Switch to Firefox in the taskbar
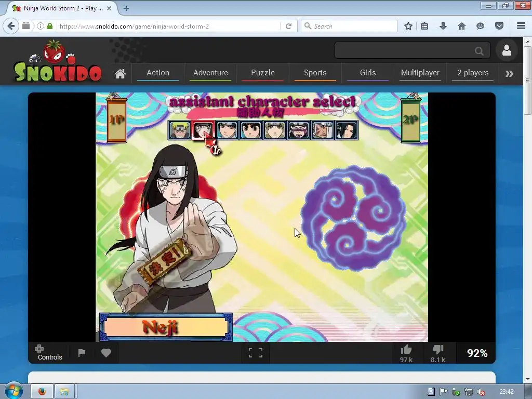The width and height of the screenshot is (532, 399). pyautogui.click(x=42, y=392)
